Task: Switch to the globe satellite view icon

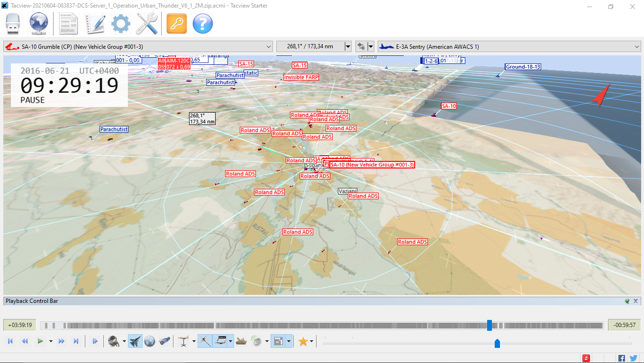Action: pyautogui.click(x=150, y=341)
